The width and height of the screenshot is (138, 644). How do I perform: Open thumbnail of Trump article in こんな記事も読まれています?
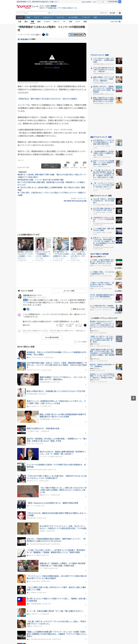(78, 244)
